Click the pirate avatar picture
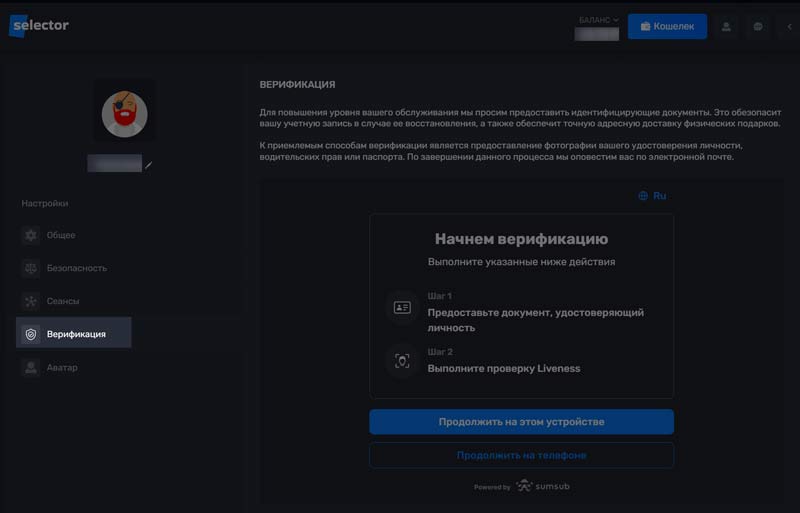 click(x=125, y=115)
